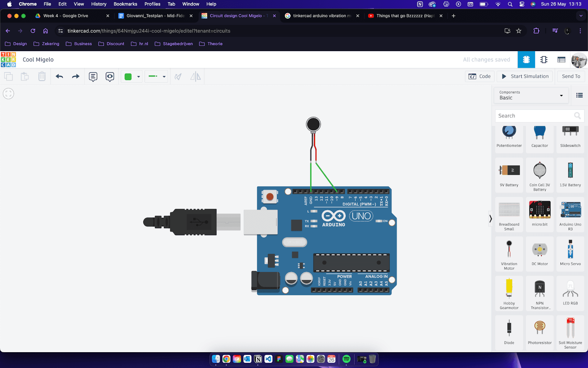
Task: Undo the last action
Action: pyautogui.click(x=60, y=77)
